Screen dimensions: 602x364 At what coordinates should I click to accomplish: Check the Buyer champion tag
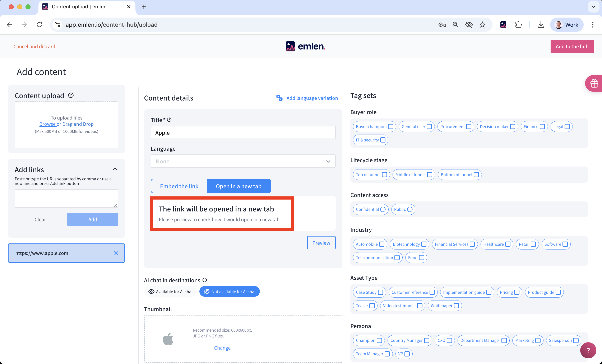pyautogui.click(x=390, y=127)
